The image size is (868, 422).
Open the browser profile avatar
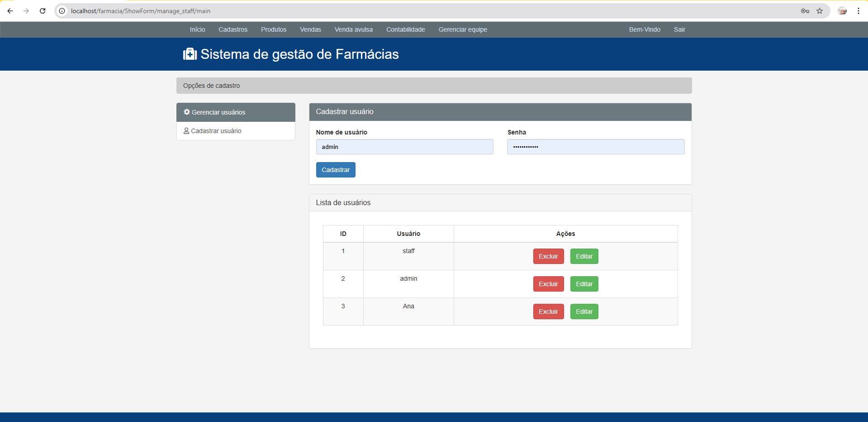pos(842,11)
